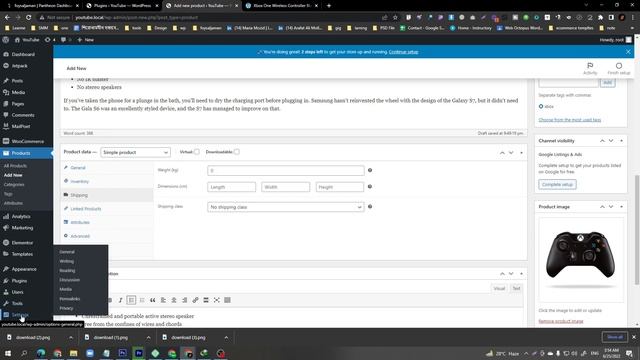Click the Tools wrench icon

pos(6,303)
